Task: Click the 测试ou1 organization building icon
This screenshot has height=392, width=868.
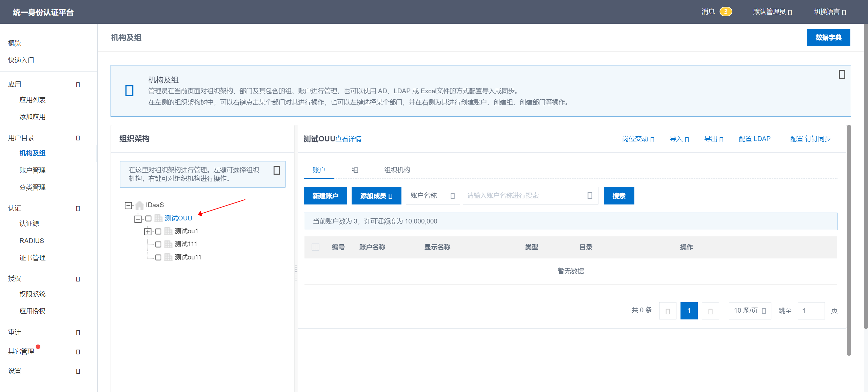Action: pyautogui.click(x=168, y=231)
